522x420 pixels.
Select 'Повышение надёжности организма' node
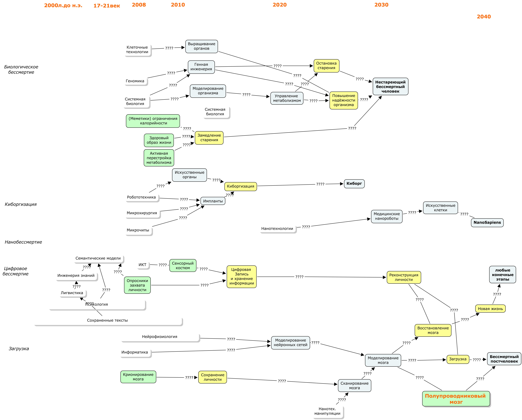(344, 100)
